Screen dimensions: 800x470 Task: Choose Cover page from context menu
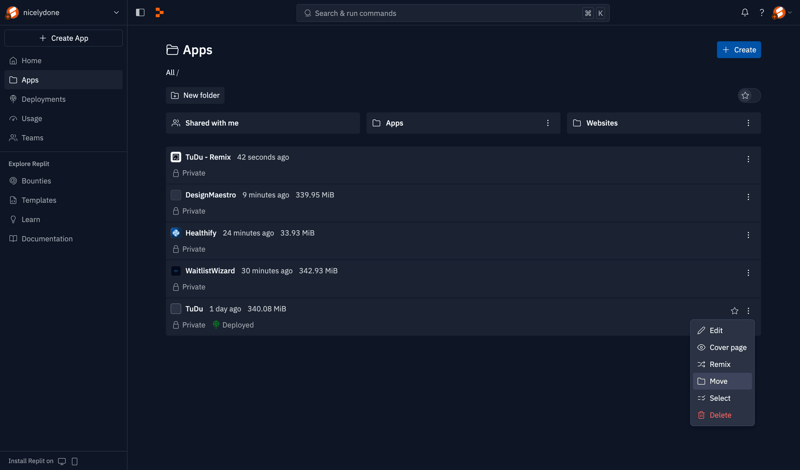click(722, 348)
